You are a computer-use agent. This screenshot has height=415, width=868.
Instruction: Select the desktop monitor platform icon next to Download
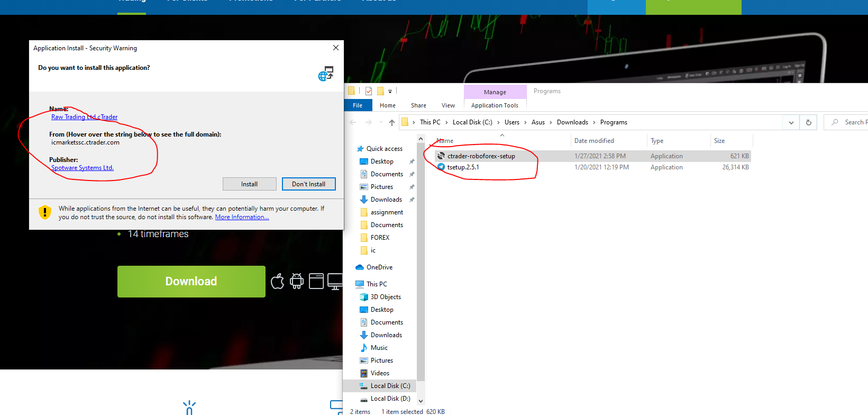(335, 281)
